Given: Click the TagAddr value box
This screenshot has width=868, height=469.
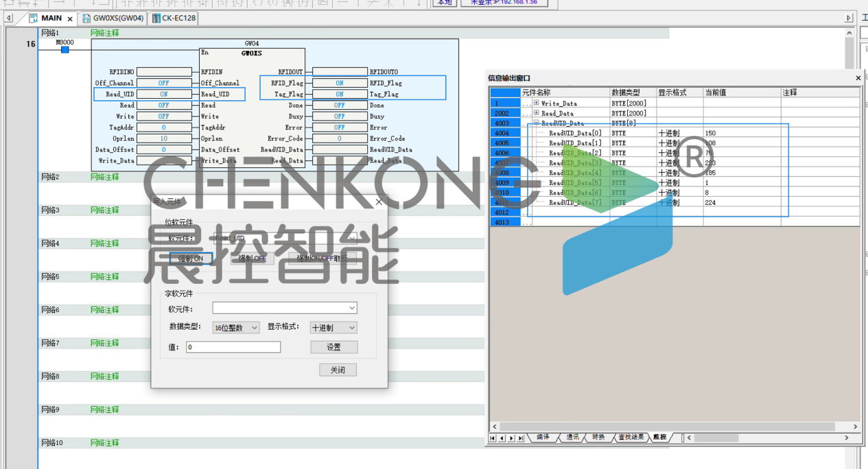Looking at the screenshot, I should (164, 128).
